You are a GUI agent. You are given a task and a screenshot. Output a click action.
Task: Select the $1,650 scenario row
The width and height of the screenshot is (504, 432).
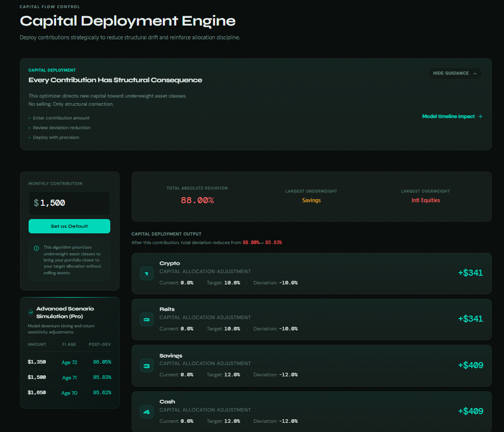pyautogui.click(x=69, y=393)
